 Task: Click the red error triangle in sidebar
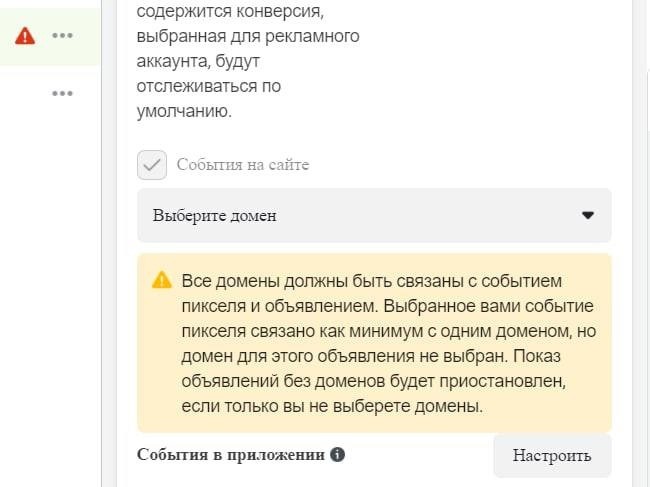tap(25, 36)
